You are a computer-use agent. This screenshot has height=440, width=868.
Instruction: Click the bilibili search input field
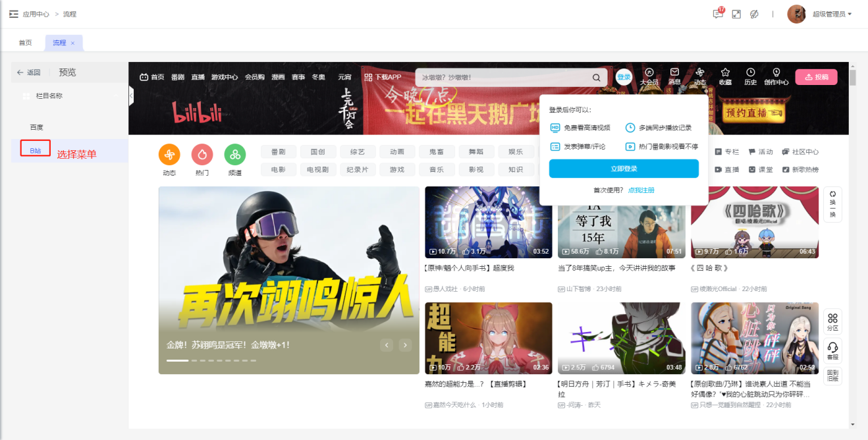[502, 77]
